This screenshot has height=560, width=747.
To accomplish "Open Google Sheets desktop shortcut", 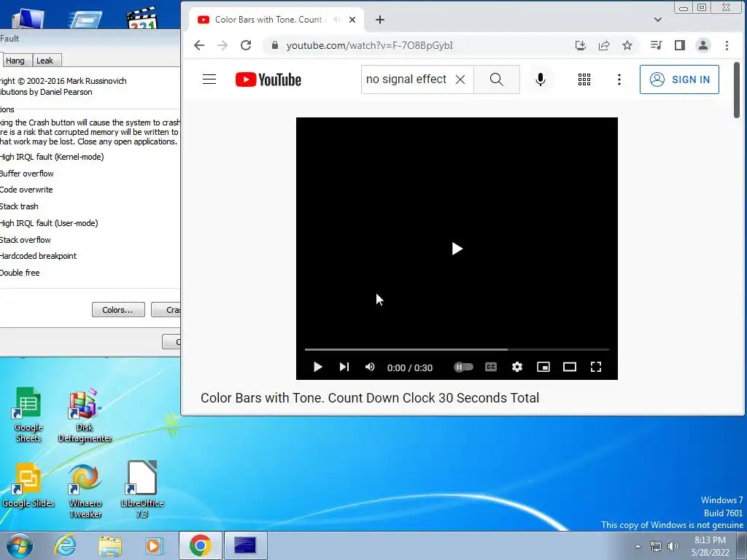I will tap(28, 415).
